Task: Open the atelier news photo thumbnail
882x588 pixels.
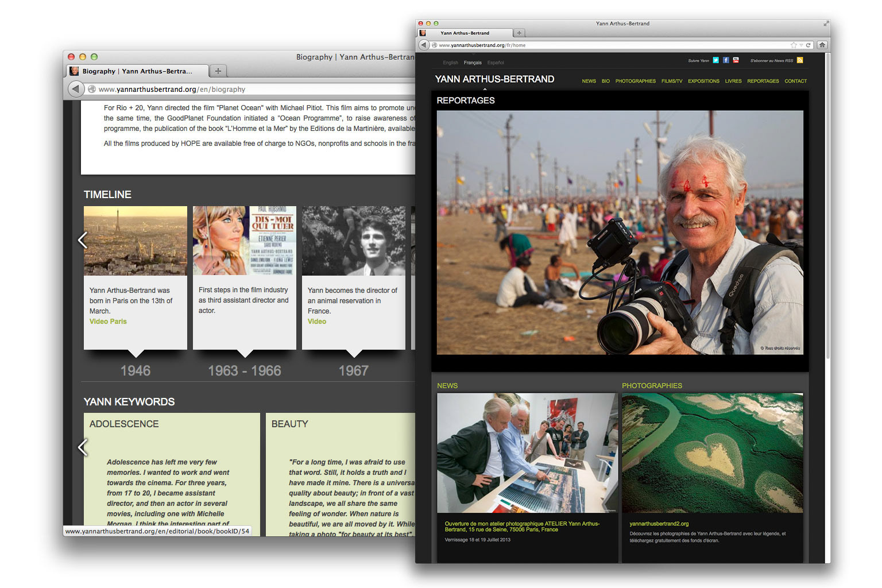Action: [x=527, y=453]
